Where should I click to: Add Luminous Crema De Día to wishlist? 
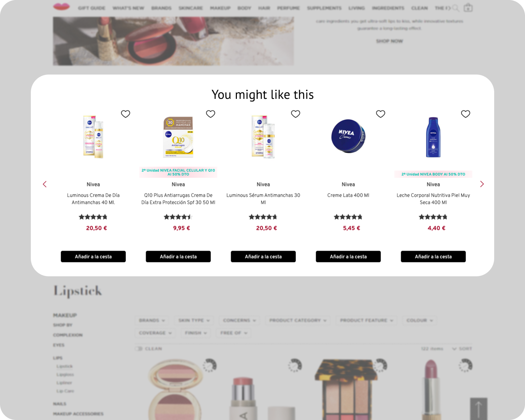pos(125,114)
